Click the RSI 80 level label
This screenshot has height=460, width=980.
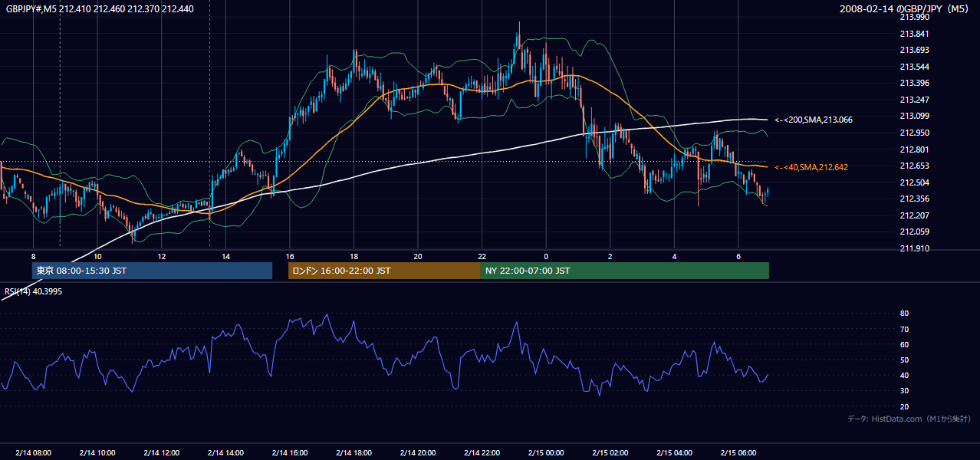pyautogui.click(x=904, y=314)
